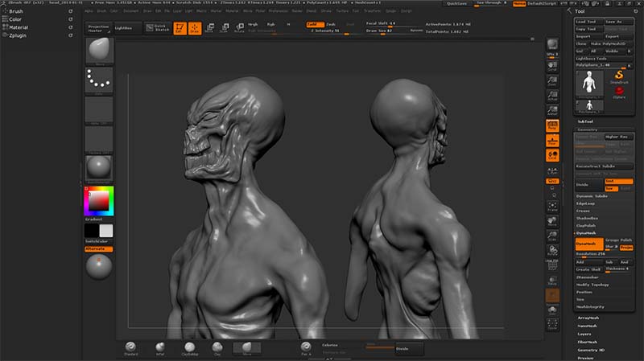Toggle the Local symmetry button
Viewport: 644px width, 361px height.
pos(552,155)
